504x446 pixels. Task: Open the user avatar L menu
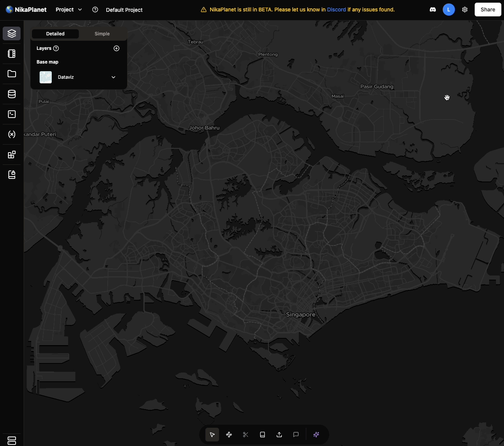449,10
